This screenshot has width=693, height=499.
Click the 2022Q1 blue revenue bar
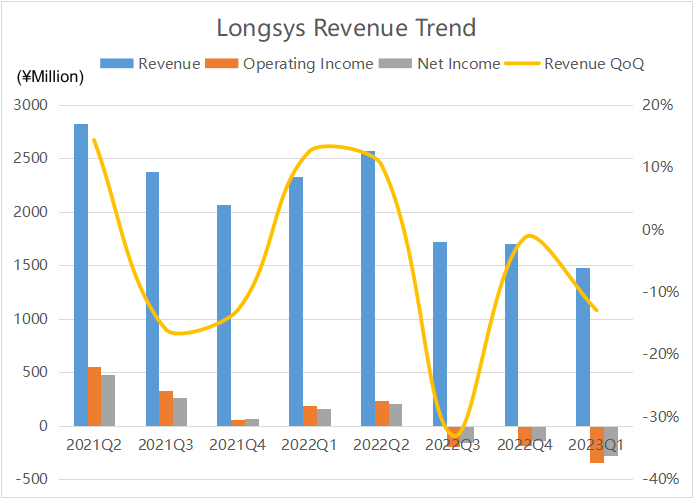click(296, 301)
